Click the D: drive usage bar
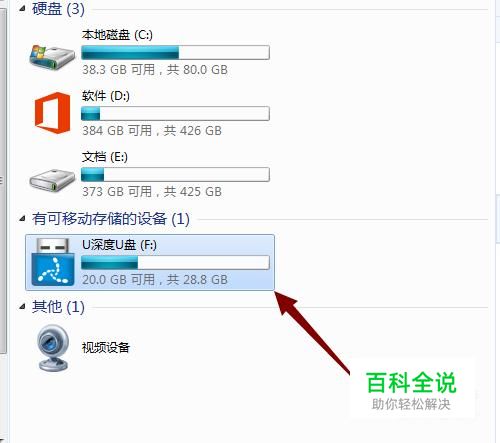Screen dimensions: 500x443 [175, 114]
